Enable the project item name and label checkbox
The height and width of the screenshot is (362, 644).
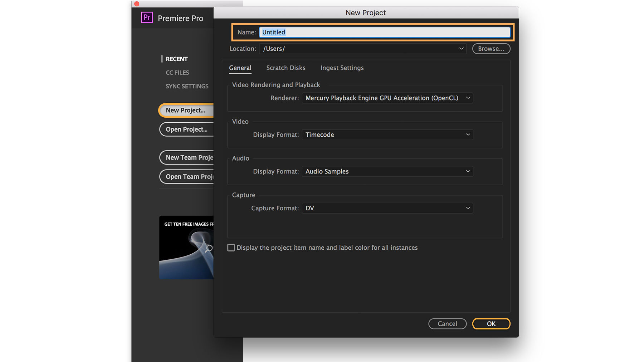tap(231, 248)
